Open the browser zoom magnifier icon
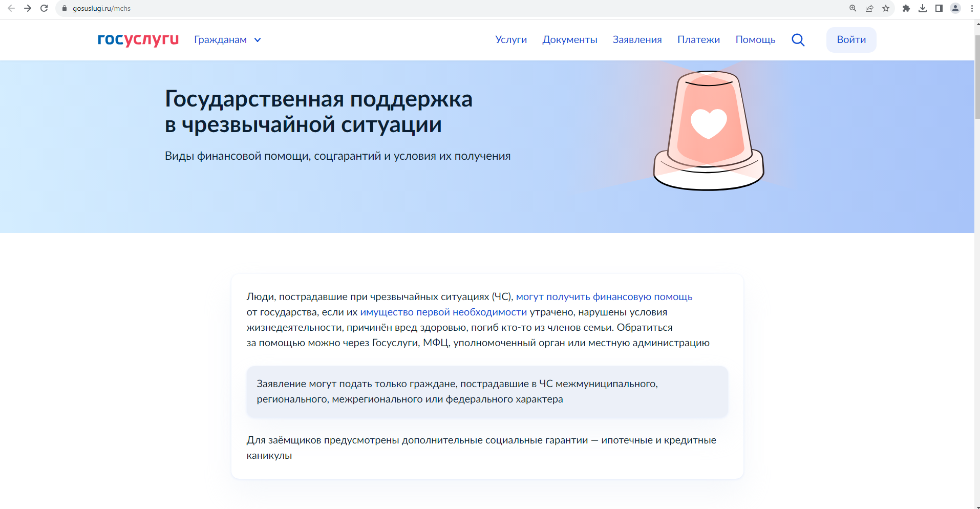This screenshot has width=980, height=509. pos(853,8)
